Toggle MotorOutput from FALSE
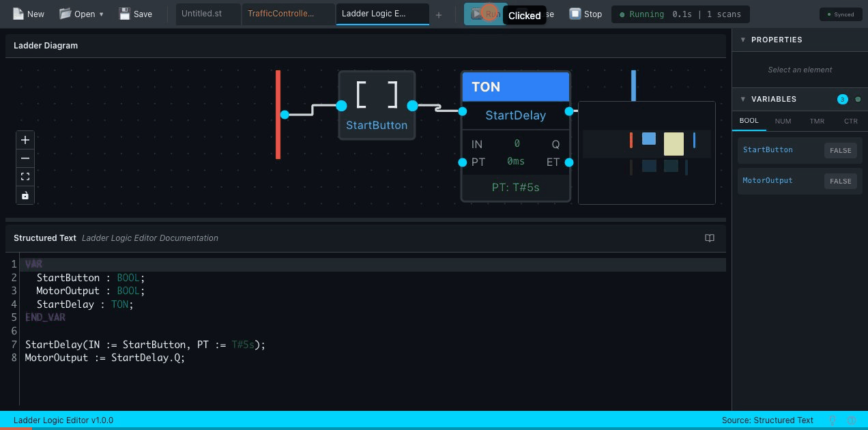 (840, 181)
